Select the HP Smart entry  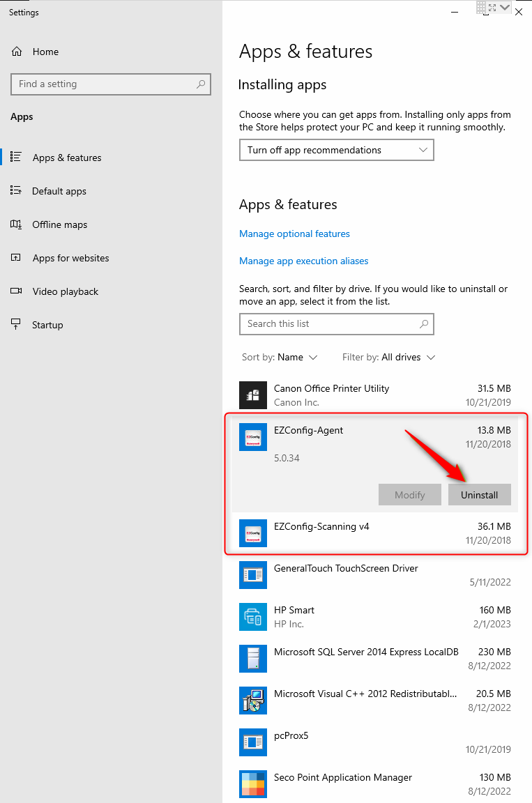[375, 617]
